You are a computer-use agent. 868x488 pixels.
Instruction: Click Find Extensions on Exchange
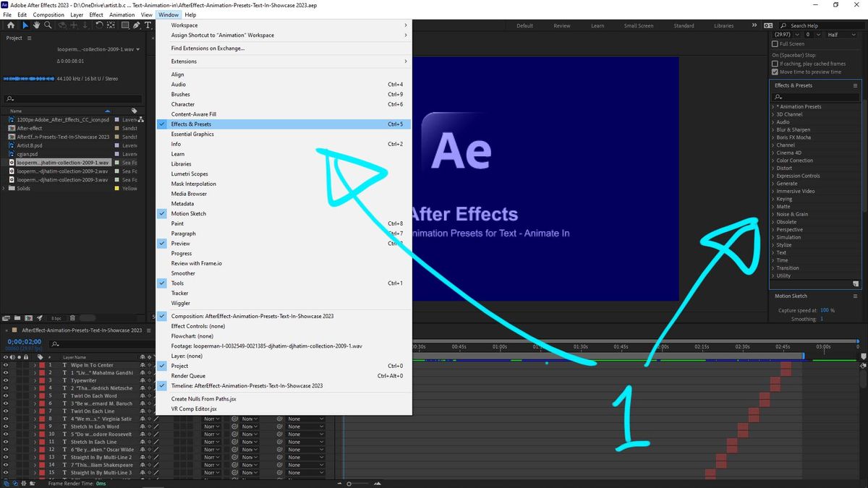coord(284,48)
